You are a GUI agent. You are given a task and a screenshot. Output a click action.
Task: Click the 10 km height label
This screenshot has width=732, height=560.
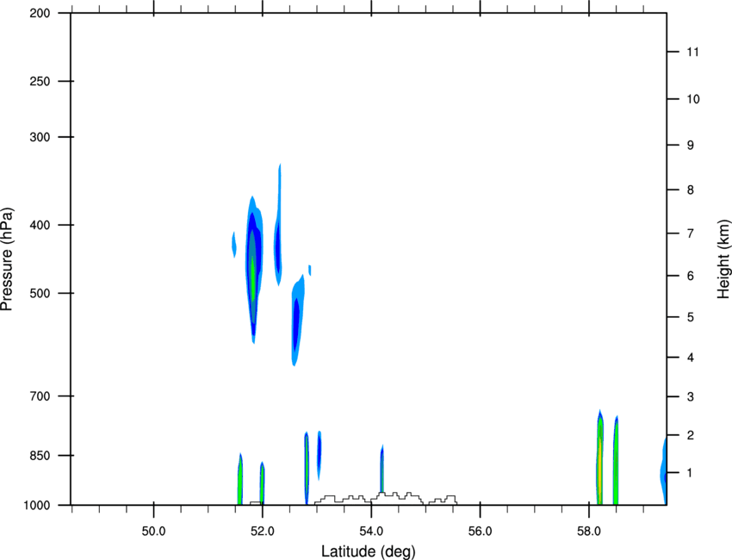click(693, 99)
